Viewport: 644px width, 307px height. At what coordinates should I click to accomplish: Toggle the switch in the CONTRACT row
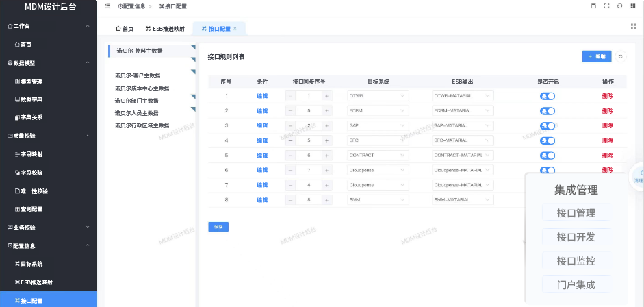[x=548, y=156]
